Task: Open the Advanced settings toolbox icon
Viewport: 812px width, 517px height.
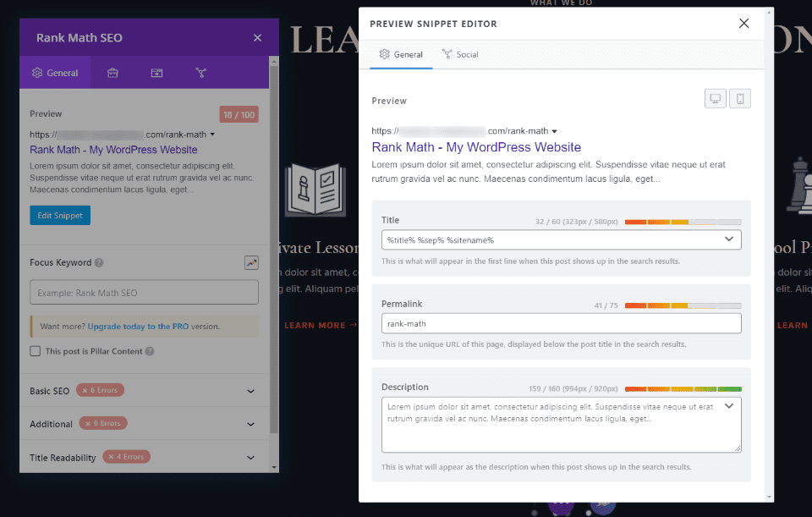Action: [112, 73]
